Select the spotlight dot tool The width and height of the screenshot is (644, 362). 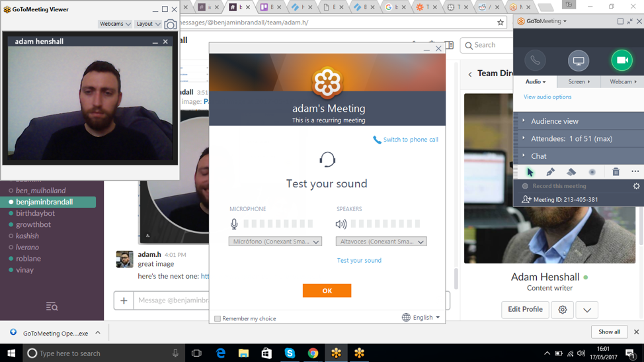[x=592, y=172]
